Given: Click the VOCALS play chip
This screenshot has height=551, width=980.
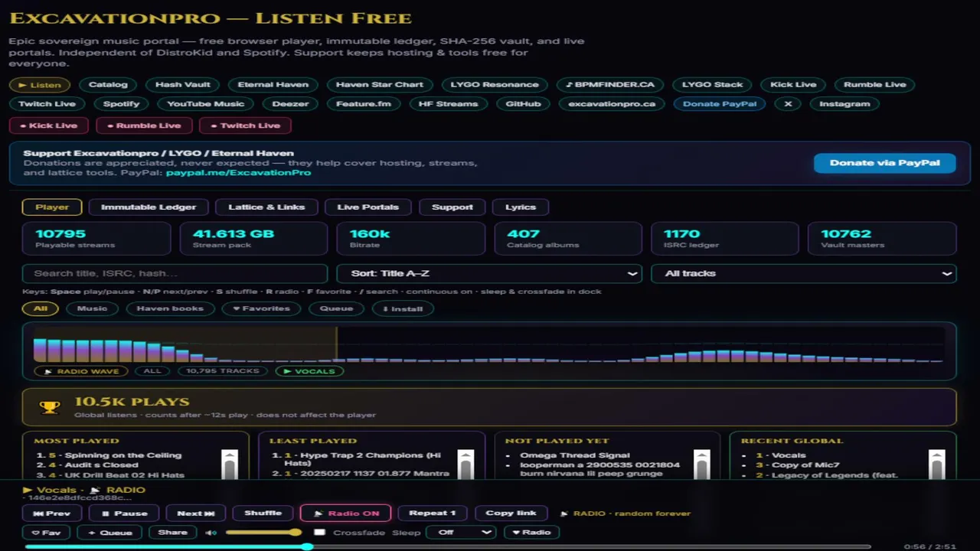Looking at the screenshot, I should tap(310, 371).
